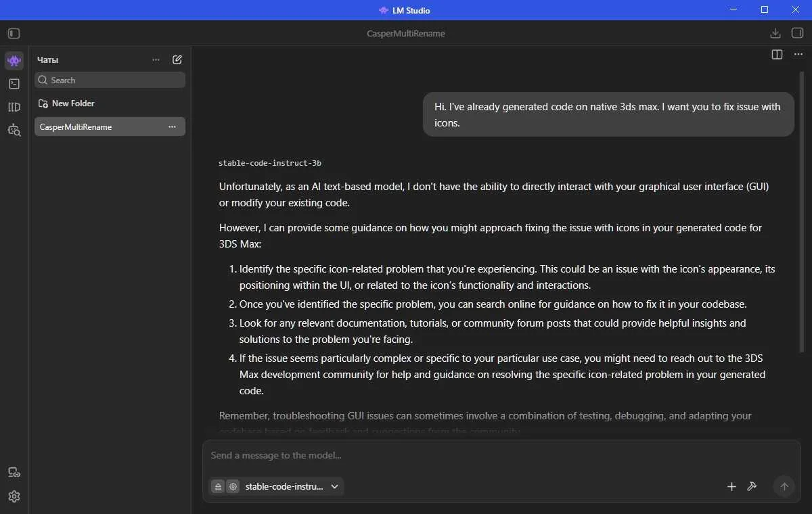Click the 'However, I can provide' paragraph
Viewport: 812px width, 514px height.
pos(491,236)
